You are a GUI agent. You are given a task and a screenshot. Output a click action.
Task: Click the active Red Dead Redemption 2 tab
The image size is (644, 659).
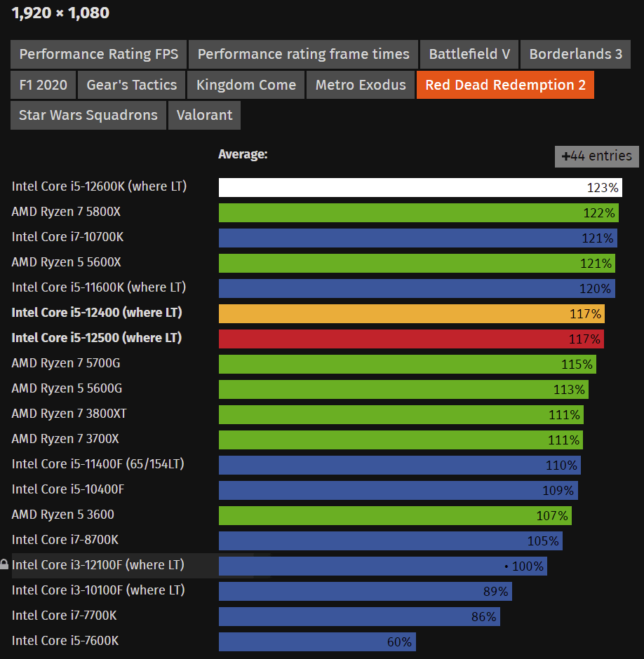point(505,85)
